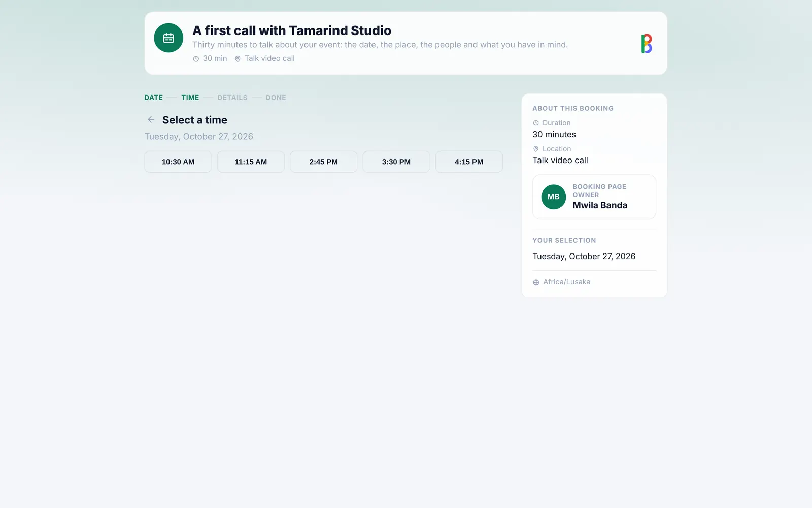Screen dimensions: 812x508
Task: Choose the 11:15 AM time slot
Action: click(x=251, y=162)
